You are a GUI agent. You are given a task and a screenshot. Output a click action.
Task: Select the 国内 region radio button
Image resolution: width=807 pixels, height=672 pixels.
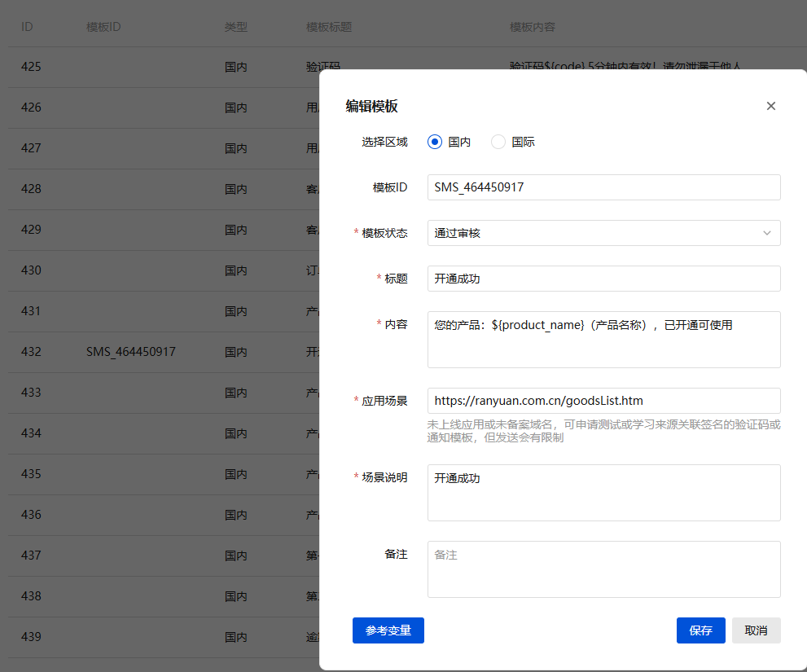click(435, 142)
